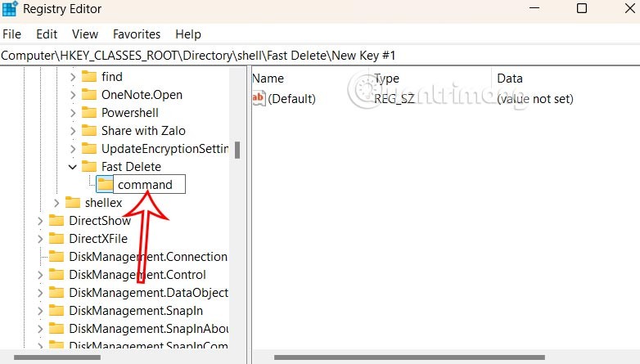Click the Fast Delete folder icon
Viewport: 640px width, 364px height.
pyautogui.click(x=89, y=166)
